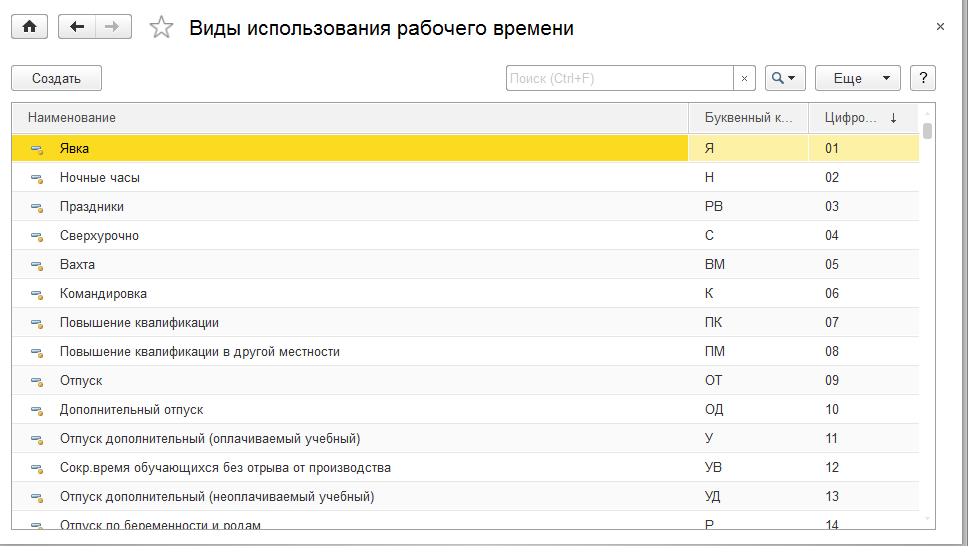Click the Буквенный код column header
Image resolution: width=968 pixels, height=546 pixels.
pos(748,118)
